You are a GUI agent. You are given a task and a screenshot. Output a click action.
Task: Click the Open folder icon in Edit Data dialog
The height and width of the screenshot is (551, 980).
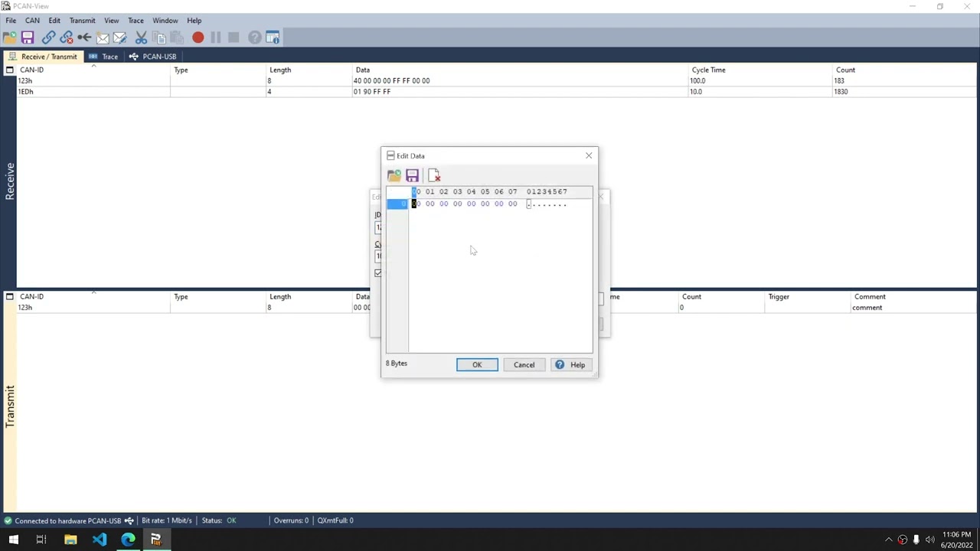394,176
